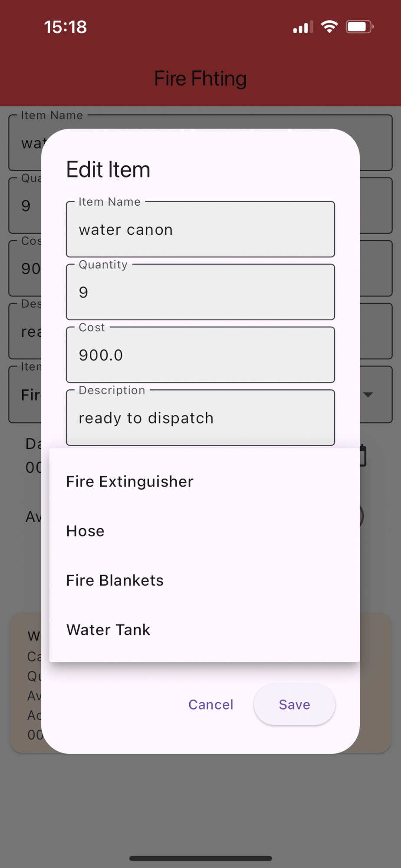Select the Water Tank category option
This screenshot has width=401, height=868.
(x=204, y=630)
